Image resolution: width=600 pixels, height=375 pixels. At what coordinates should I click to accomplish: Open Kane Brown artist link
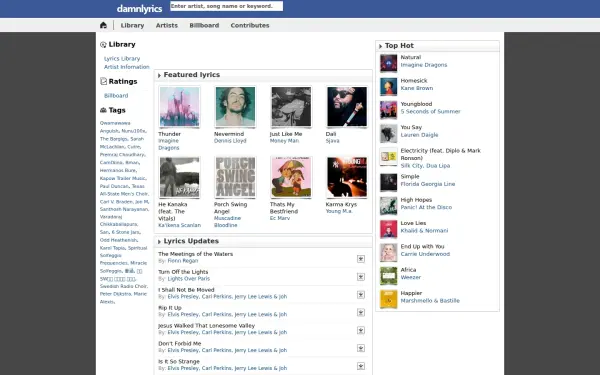click(417, 88)
